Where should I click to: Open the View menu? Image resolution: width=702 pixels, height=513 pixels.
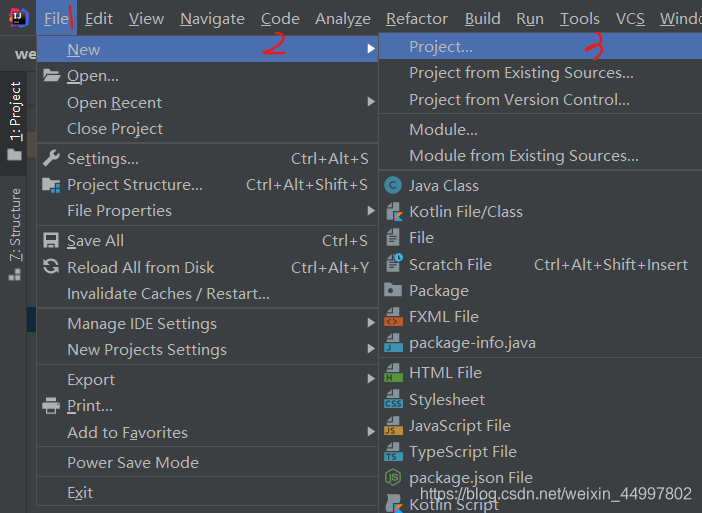pyautogui.click(x=146, y=18)
